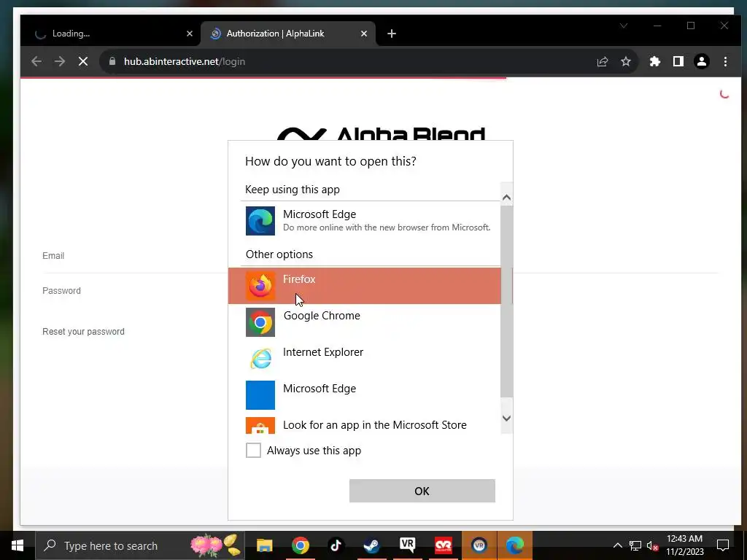Open the red CVR taskbar icon

pyautogui.click(x=443, y=545)
